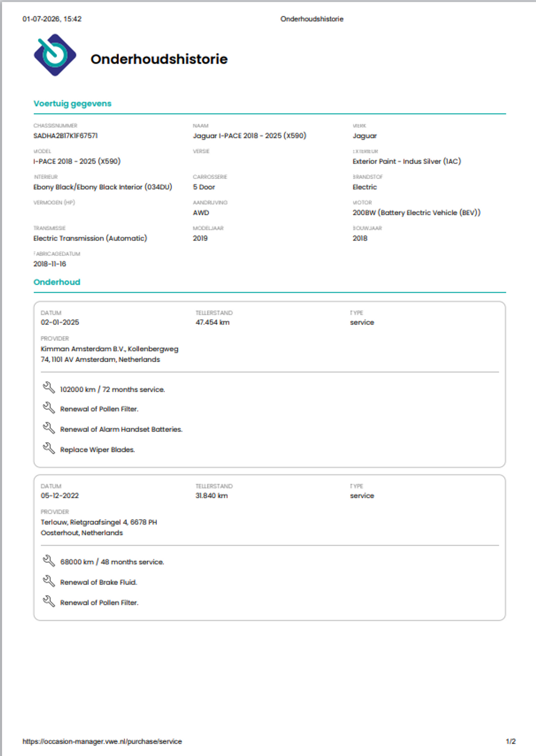The width and height of the screenshot is (536, 756).
Task: Select the fabrication date 2018-11-16
Action: tap(50, 264)
